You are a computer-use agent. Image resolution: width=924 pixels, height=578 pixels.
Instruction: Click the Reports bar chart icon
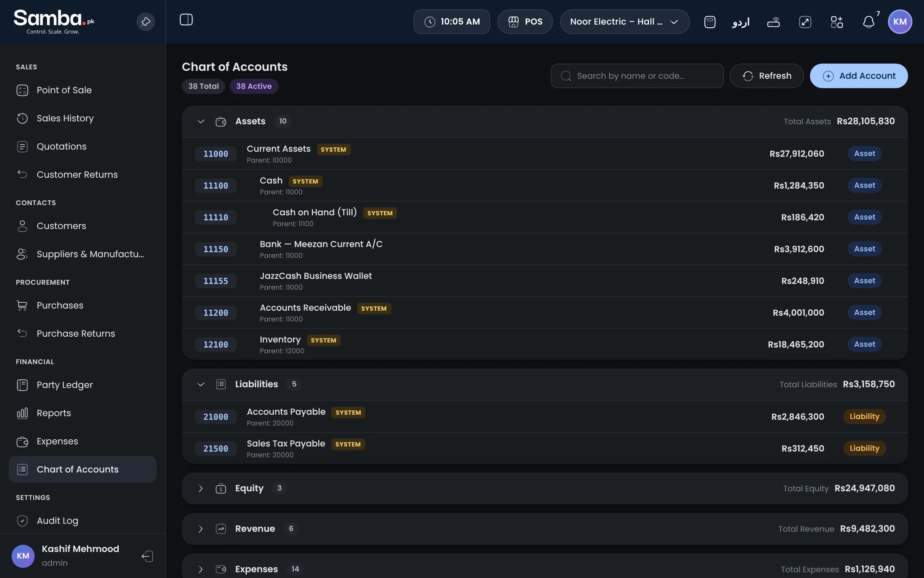click(x=22, y=413)
